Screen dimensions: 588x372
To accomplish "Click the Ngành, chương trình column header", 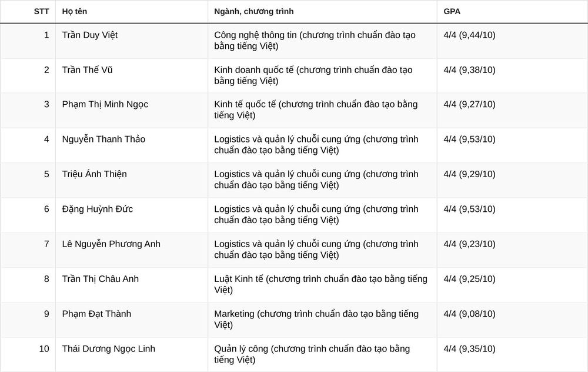I will coord(253,11).
